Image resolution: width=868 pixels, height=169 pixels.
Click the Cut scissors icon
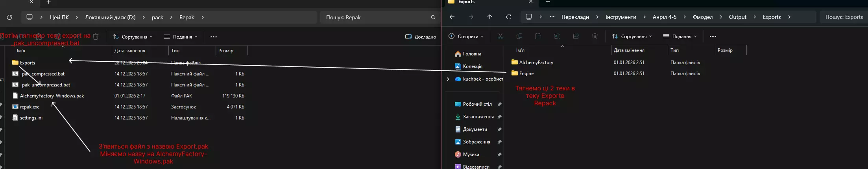tap(500, 36)
